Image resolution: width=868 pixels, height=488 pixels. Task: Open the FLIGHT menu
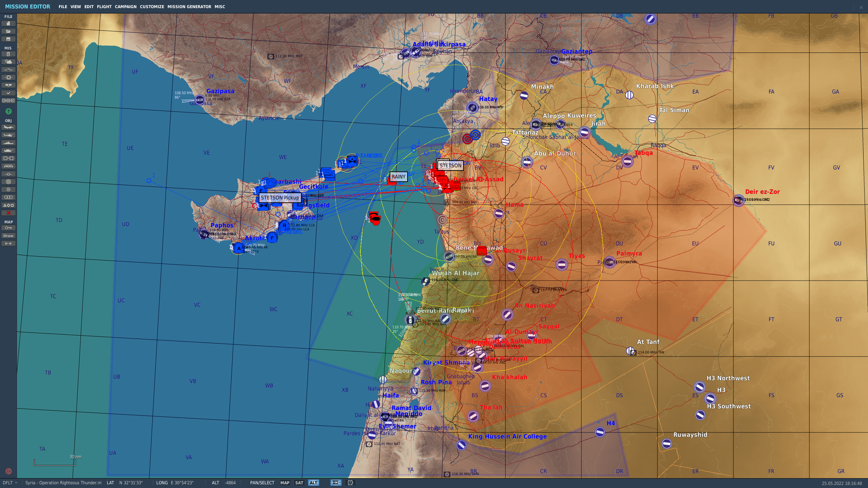(104, 7)
